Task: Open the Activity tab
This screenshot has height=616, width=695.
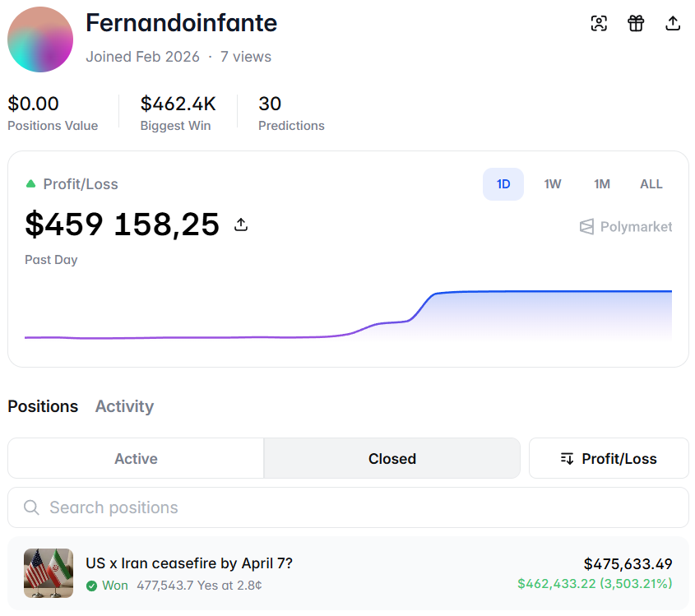Action: 124,406
